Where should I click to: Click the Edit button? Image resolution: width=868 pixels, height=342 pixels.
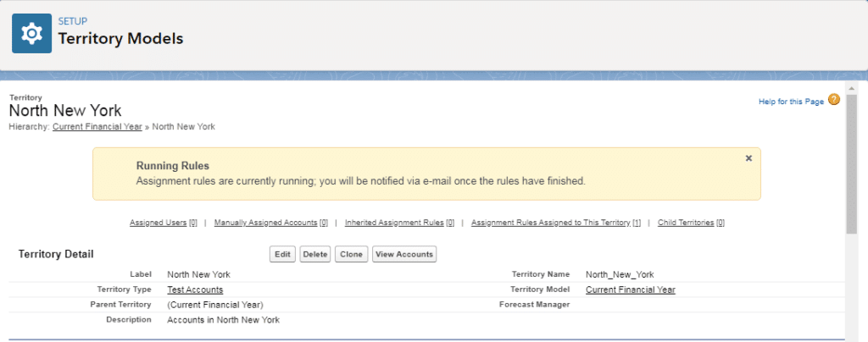282,254
